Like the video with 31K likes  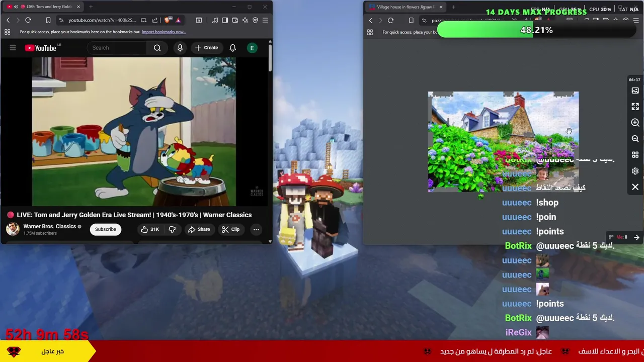[150, 229]
